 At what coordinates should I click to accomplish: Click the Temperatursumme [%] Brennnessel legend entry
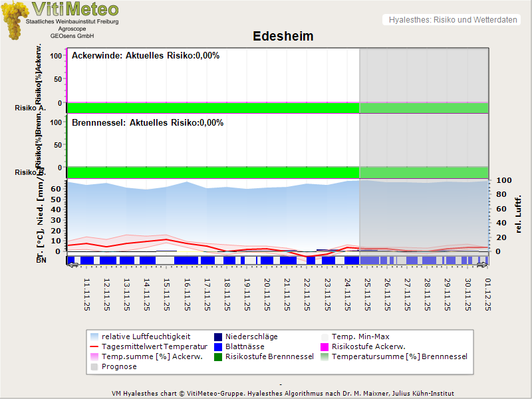pos(399,356)
